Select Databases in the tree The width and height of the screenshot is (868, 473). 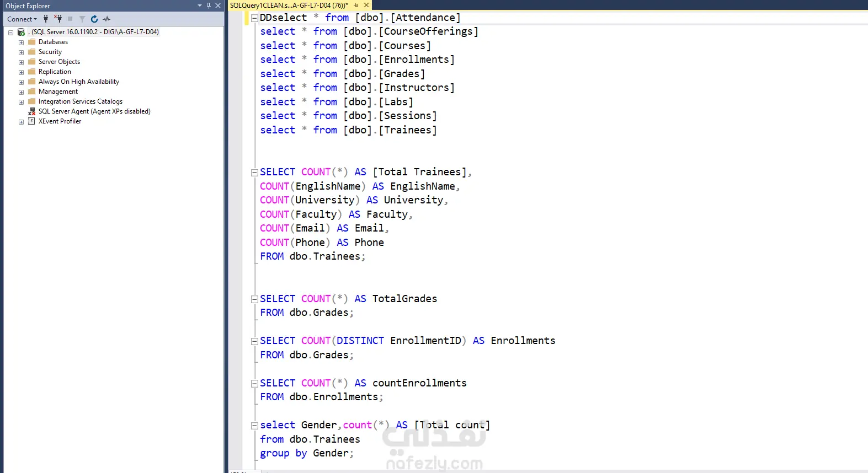click(53, 42)
